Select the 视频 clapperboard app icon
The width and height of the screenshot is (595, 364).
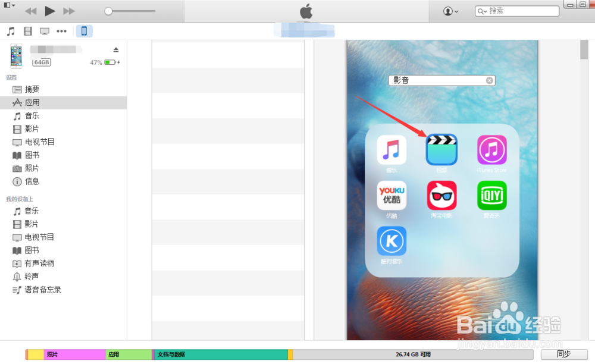coord(441,150)
